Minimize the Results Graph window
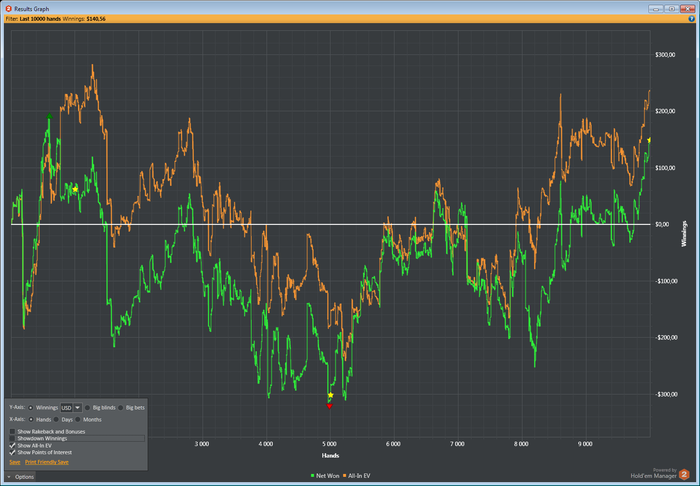This screenshot has width=700, height=486. coord(656,8)
